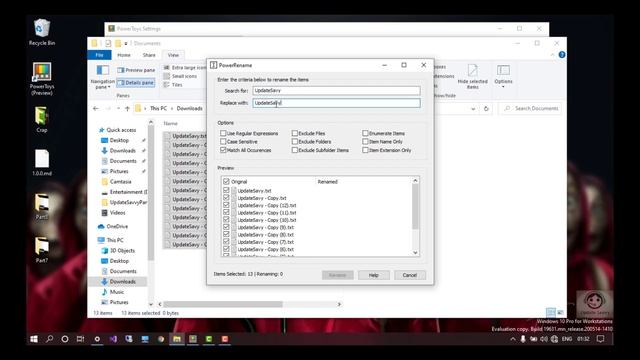The width and height of the screenshot is (640, 360).
Task: Collapse the Explorer ribbon with the chevron
Action: click(x=553, y=55)
